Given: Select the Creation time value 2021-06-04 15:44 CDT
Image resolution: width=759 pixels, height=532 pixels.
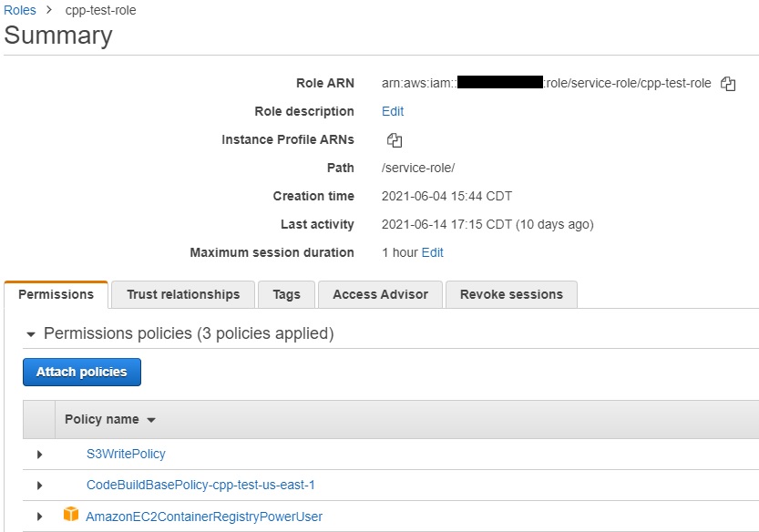Looking at the screenshot, I should click(446, 196).
